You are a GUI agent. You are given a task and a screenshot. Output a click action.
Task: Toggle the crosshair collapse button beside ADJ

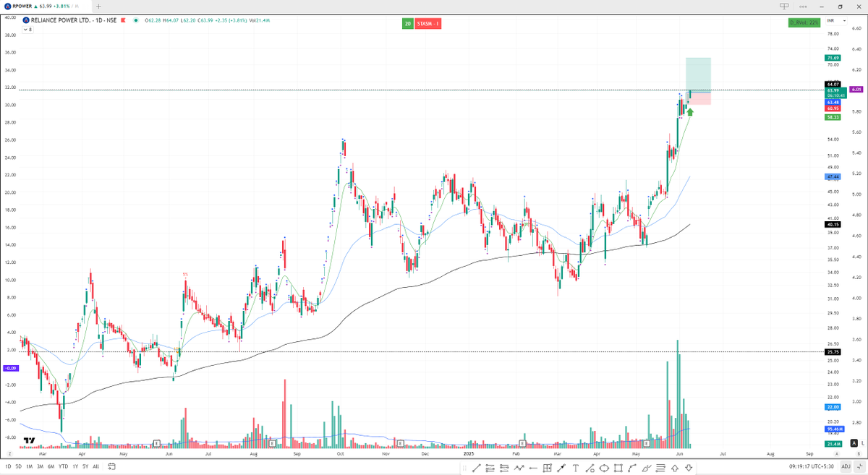click(x=859, y=466)
